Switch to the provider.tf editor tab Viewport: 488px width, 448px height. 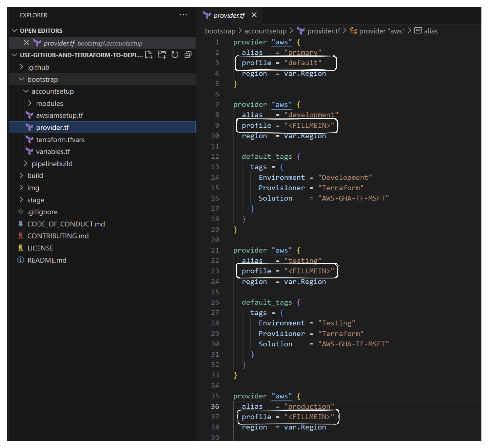(x=229, y=15)
